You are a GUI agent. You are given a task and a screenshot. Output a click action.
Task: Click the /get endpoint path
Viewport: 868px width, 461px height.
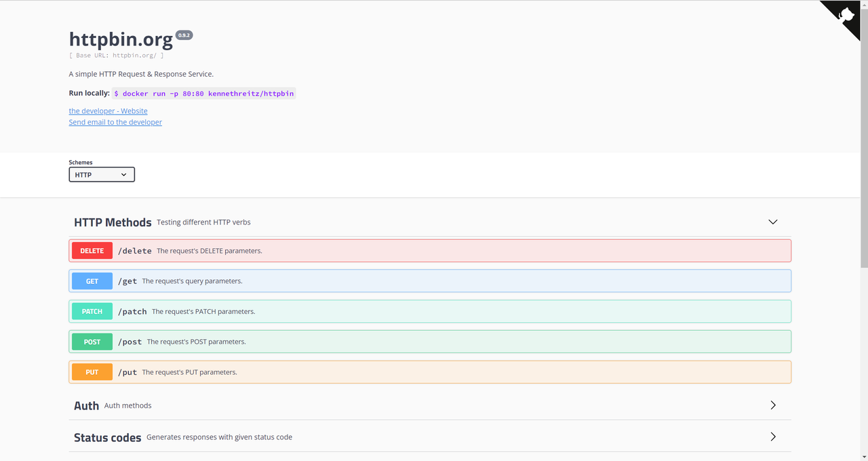127,281
